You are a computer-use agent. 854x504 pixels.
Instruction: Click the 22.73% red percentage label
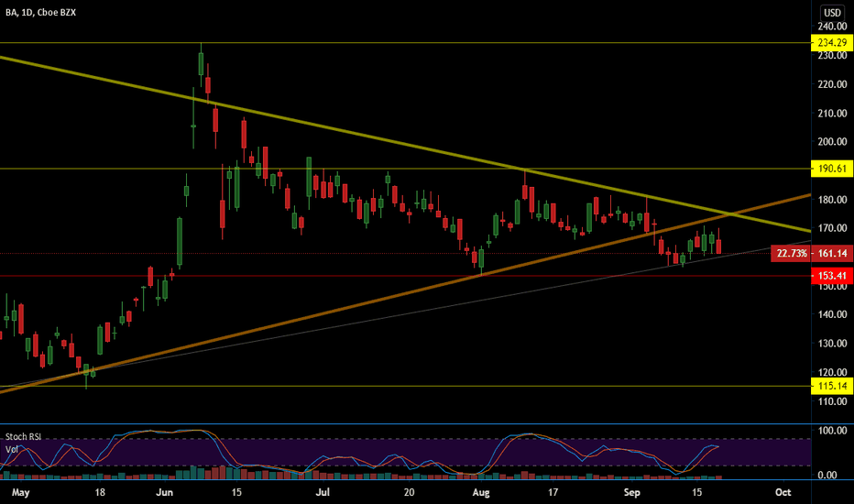pyautogui.click(x=792, y=253)
